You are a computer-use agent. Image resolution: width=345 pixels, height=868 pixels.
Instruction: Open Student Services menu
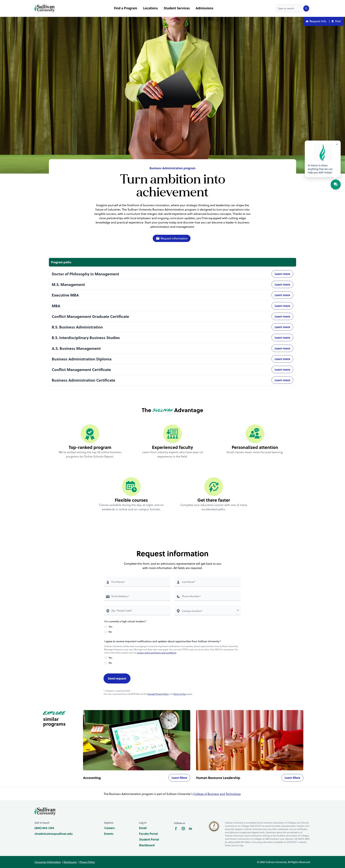coord(177,8)
